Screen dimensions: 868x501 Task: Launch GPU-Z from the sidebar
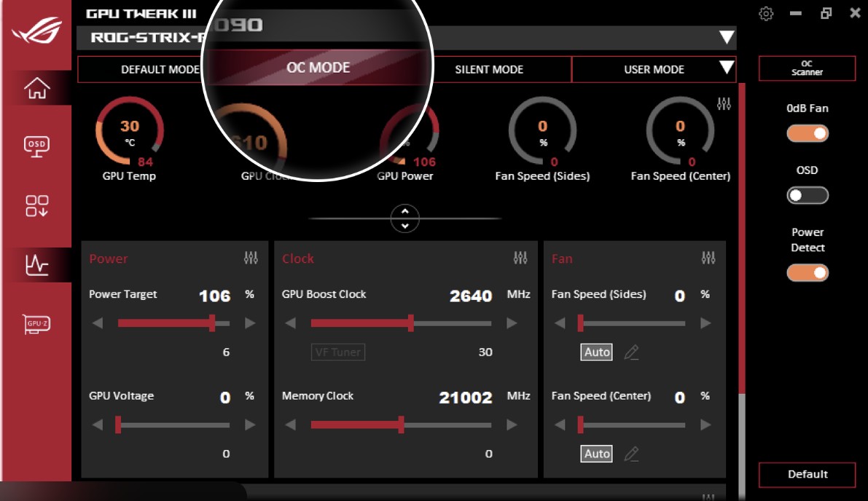tap(37, 324)
